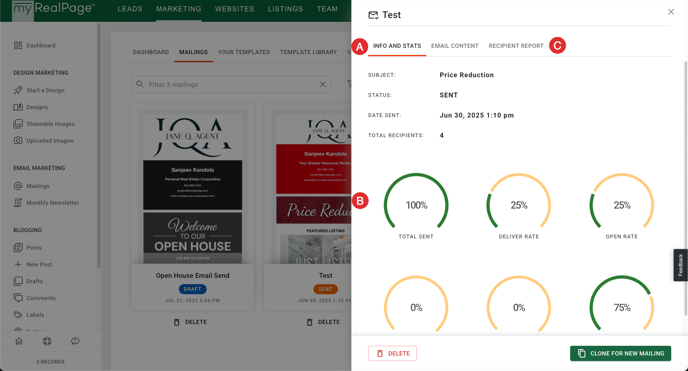
Task: Click the Posts sidebar icon
Action: point(18,248)
